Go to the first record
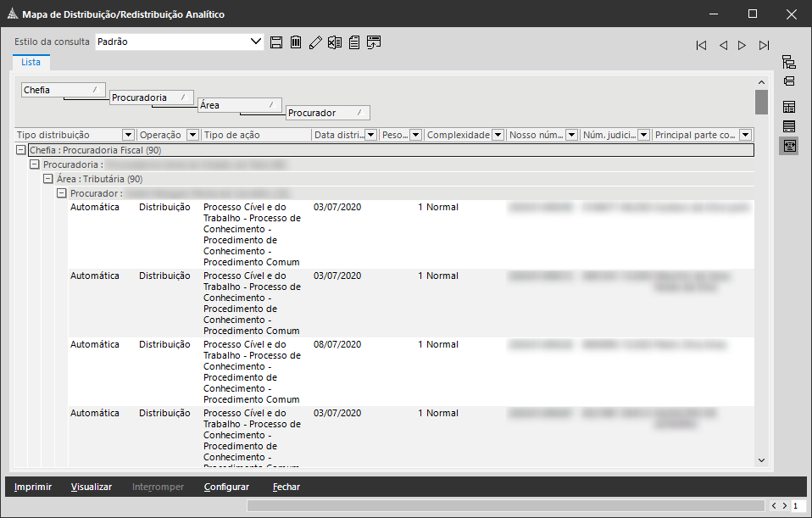Screen dimensions: 812x518 (x=701, y=46)
